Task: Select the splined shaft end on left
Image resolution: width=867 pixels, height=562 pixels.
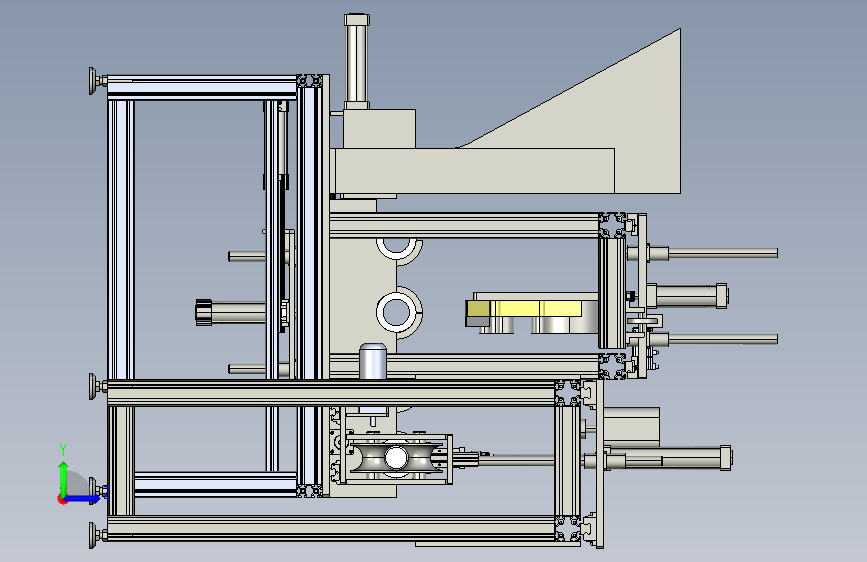Action: click(x=203, y=313)
